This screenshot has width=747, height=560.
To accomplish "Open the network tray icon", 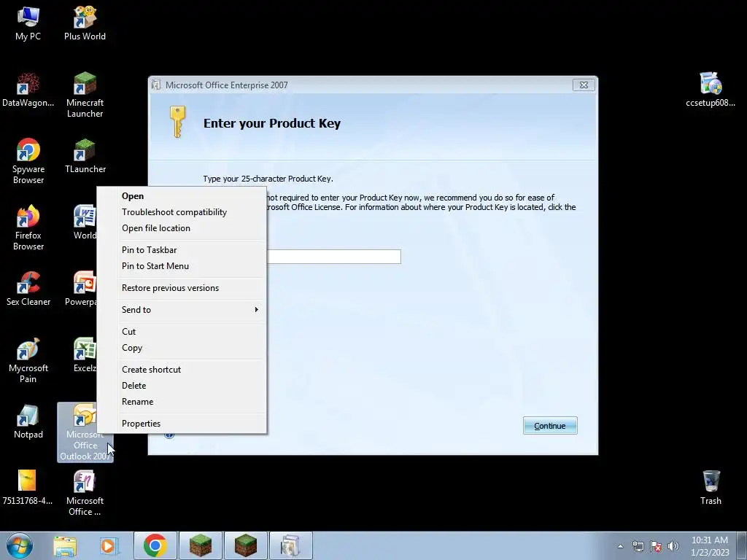I will (638, 546).
